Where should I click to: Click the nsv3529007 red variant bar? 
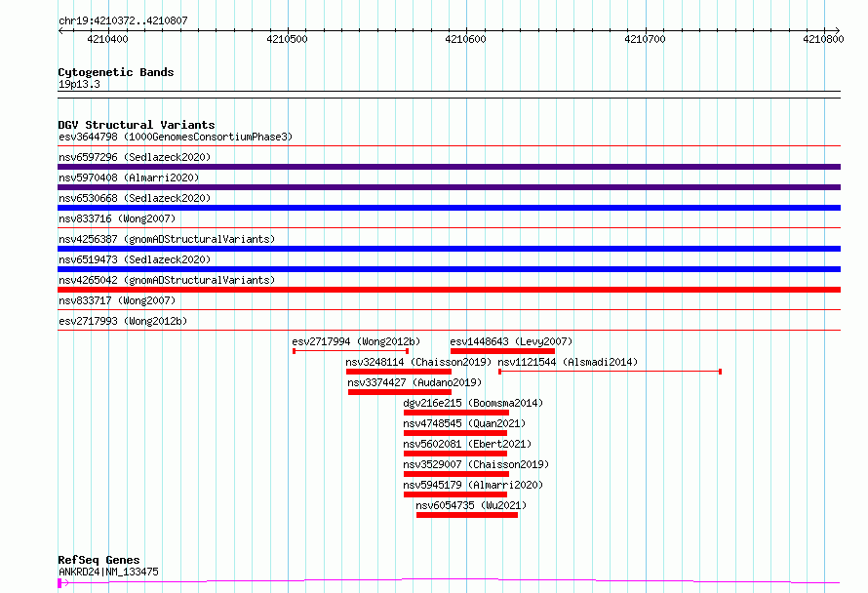(x=456, y=474)
